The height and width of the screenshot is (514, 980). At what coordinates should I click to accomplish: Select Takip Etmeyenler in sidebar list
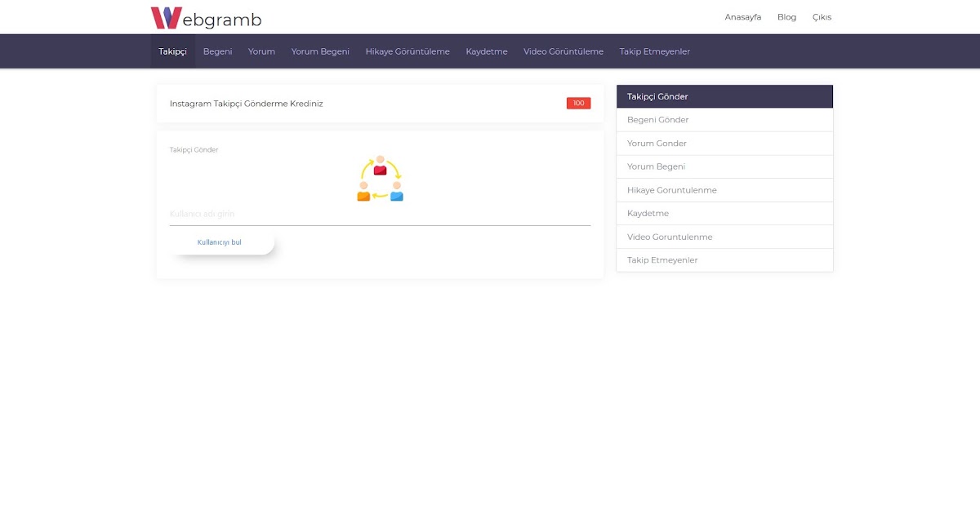[724, 260]
